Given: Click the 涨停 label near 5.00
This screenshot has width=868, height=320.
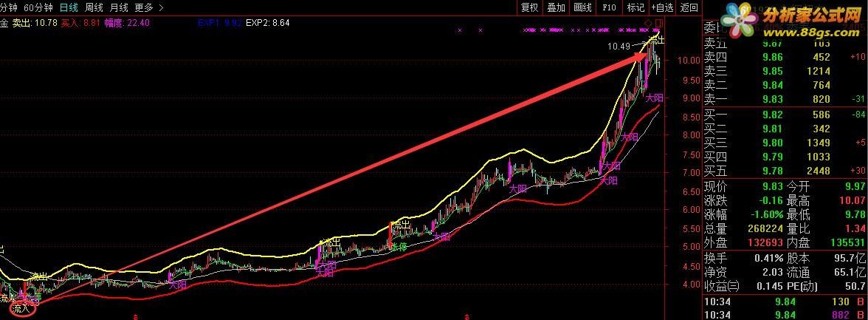Looking at the screenshot, I should (399, 248).
